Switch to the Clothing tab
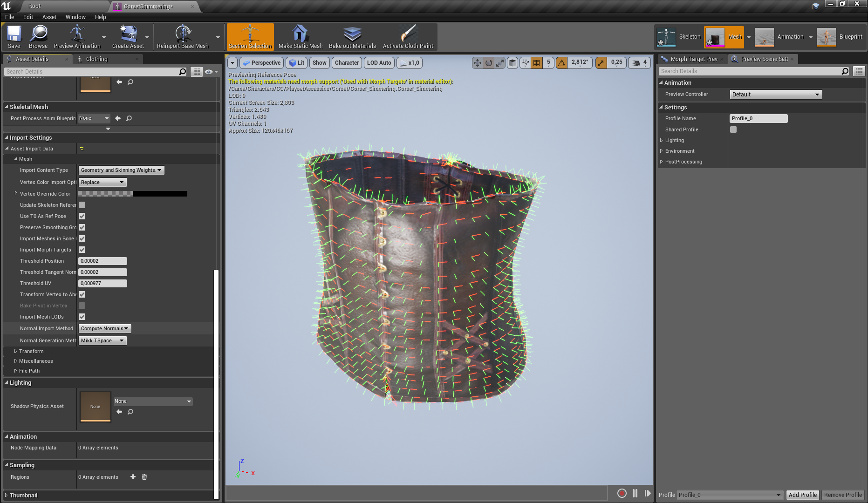The height and width of the screenshot is (503, 868). point(96,59)
